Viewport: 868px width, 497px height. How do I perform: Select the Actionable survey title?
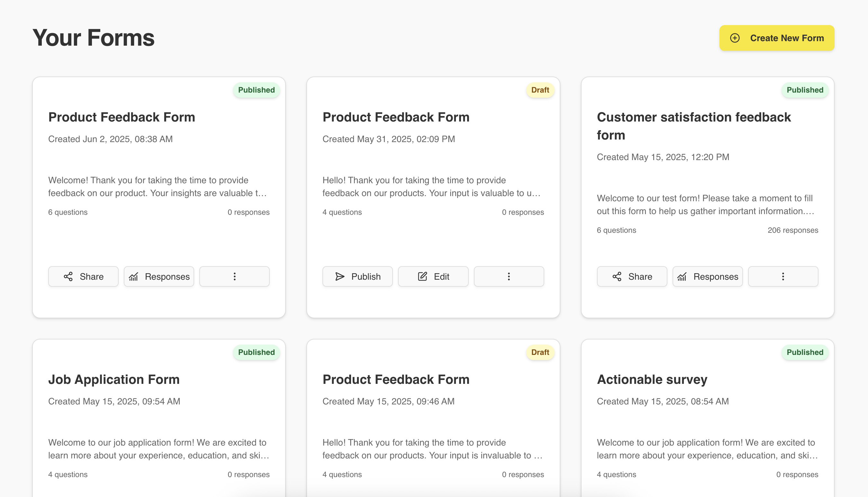(652, 379)
